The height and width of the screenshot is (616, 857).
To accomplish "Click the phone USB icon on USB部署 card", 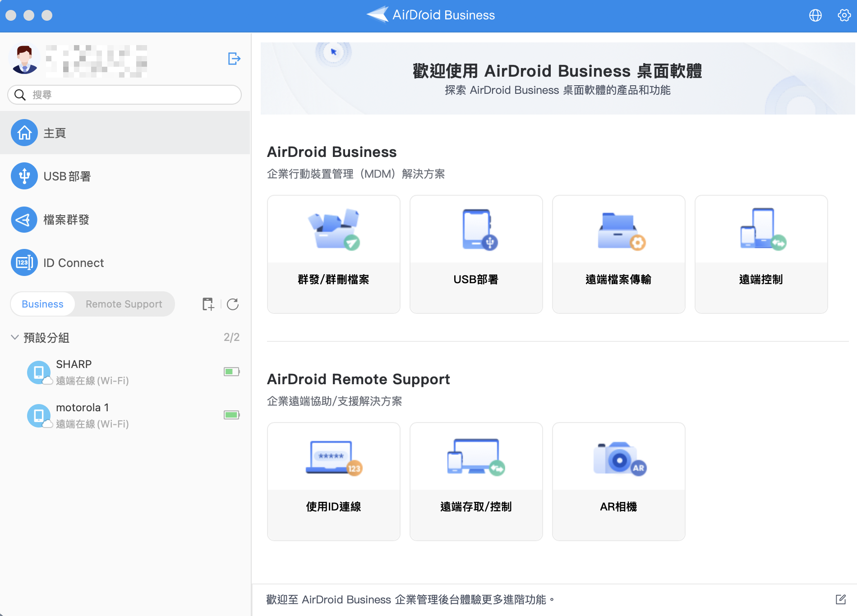I will [x=479, y=229].
